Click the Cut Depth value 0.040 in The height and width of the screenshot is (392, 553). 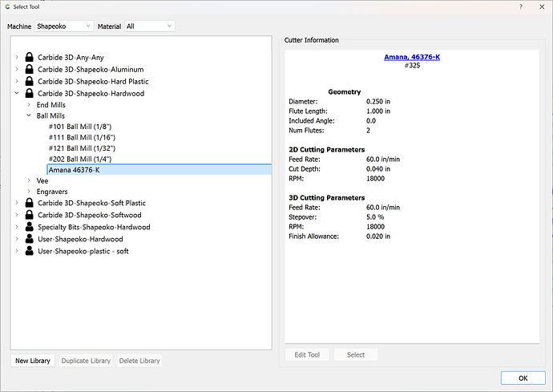(378, 168)
